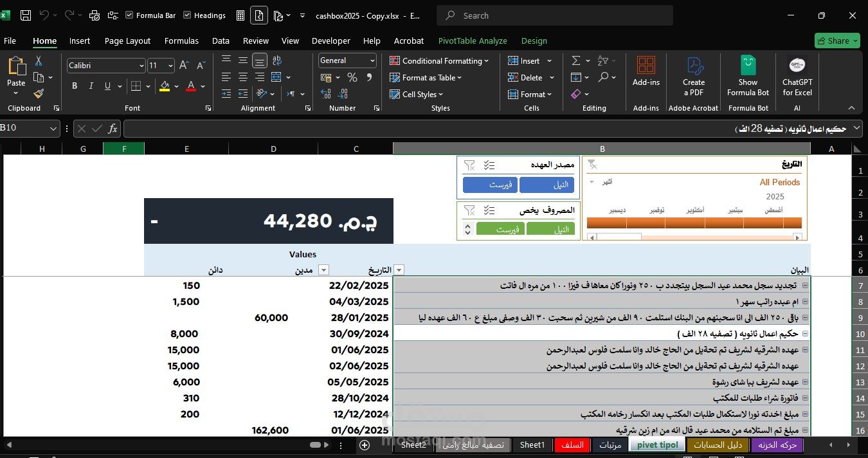Click the new sheet plus button
The height and width of the screenshot is (458, 868).
[365, 444]
